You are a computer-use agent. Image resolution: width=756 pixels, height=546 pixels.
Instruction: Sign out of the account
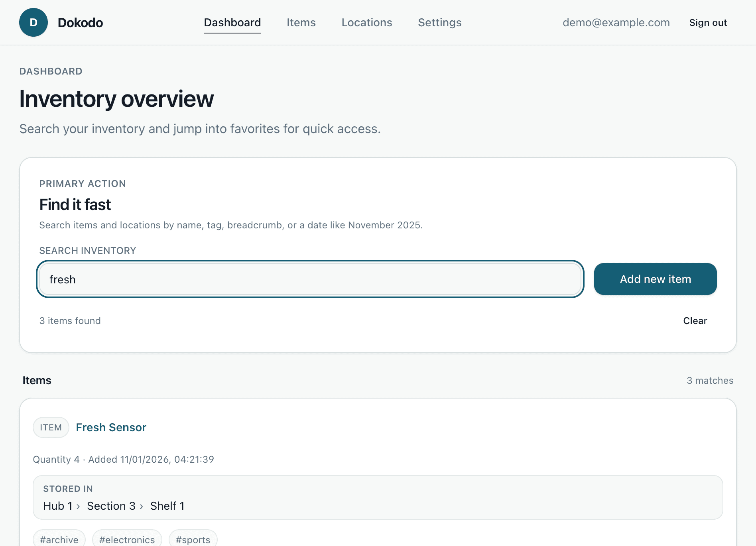click(708, 23)
